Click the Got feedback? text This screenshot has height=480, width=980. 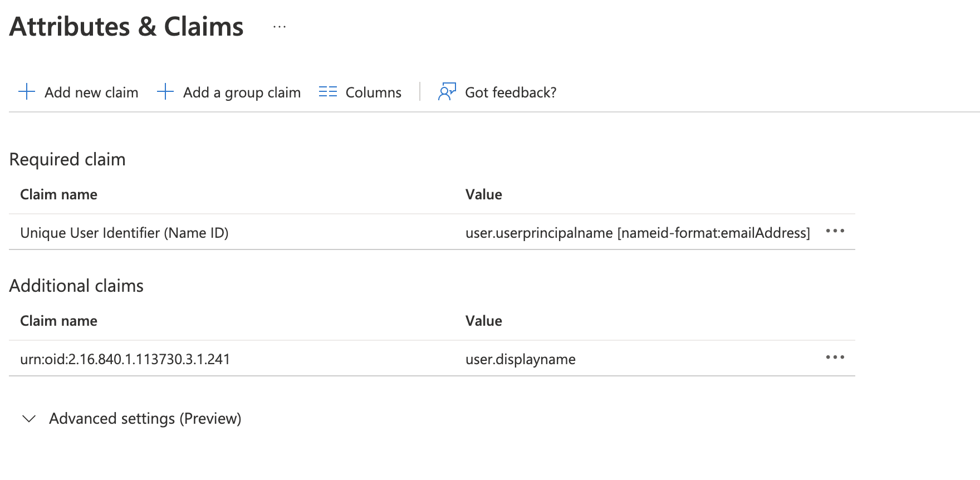[511, 92]
